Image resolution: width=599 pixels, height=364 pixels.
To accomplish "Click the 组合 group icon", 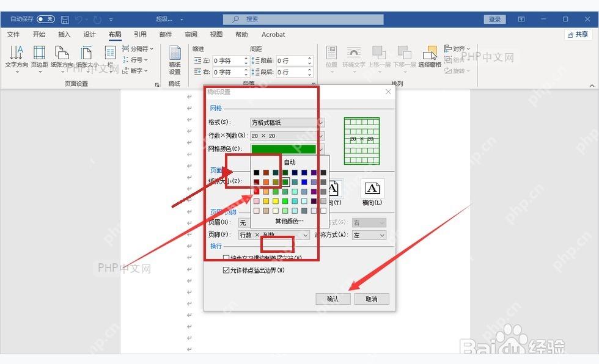I will tap(447, 60).
